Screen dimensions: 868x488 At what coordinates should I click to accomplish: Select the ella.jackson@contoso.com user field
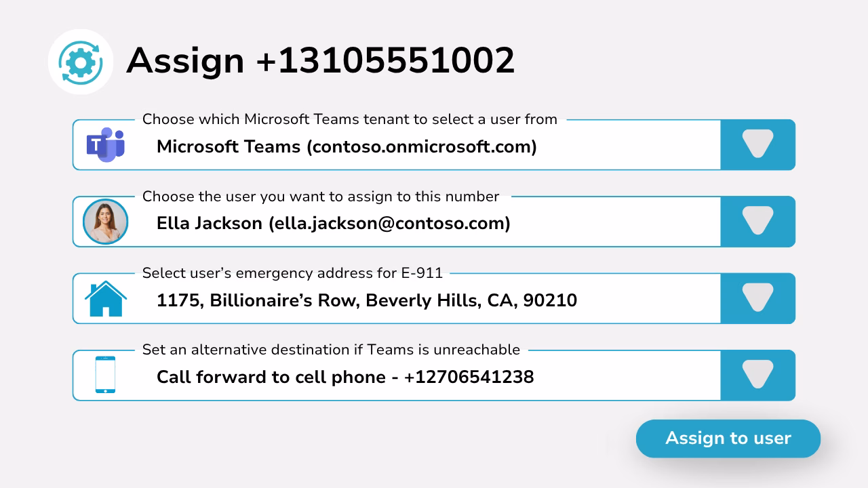(397, 222)
